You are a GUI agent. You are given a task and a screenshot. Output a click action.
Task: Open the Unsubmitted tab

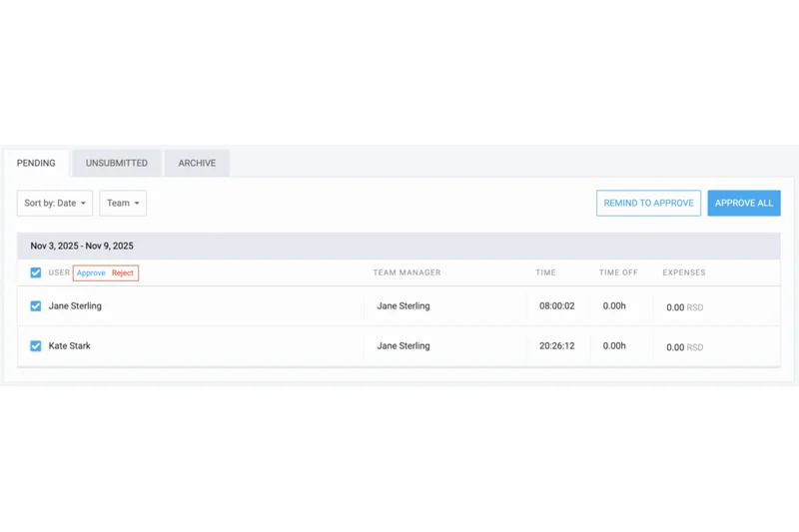click(117, 163)
